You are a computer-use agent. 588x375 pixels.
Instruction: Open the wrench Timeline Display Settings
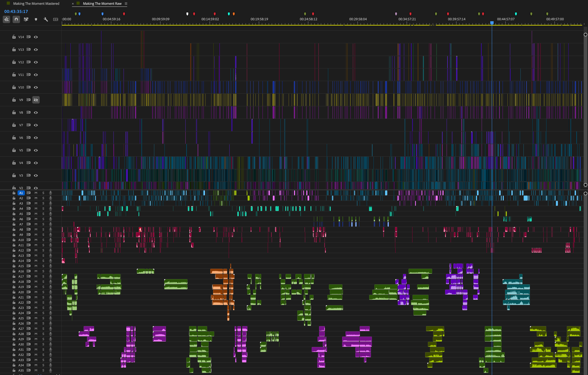tap(46, 19)
